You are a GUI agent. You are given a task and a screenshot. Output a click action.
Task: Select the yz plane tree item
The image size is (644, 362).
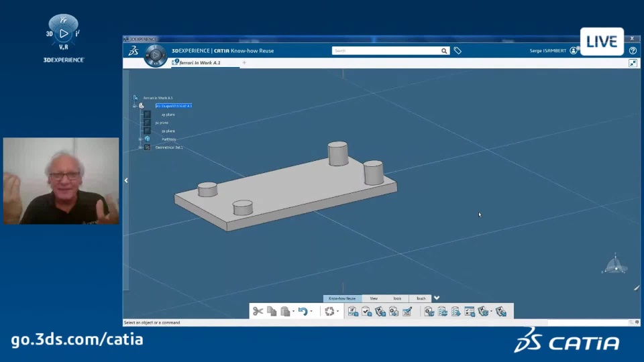pyautogui.click(x=162, y=123)
